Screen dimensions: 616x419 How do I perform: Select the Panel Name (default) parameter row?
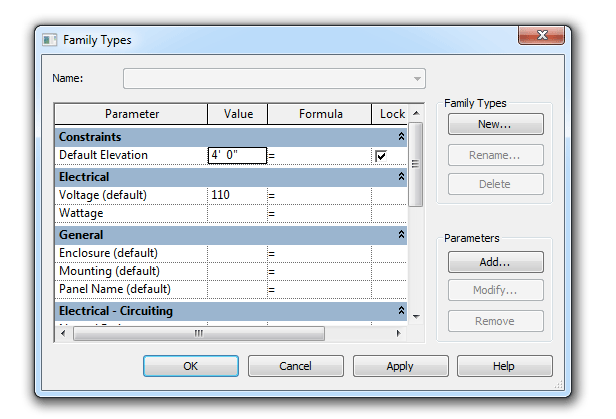tap(131, 289)
